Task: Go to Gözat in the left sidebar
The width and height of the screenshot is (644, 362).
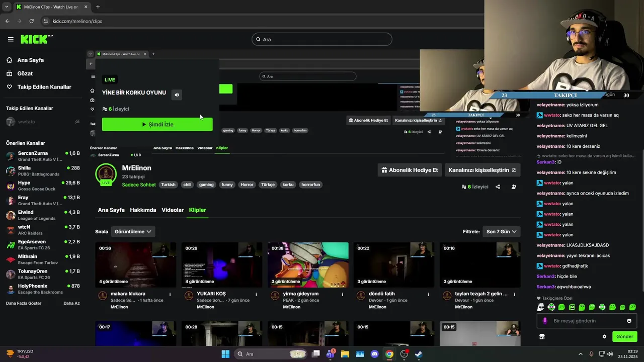Action: pos(25,73)
